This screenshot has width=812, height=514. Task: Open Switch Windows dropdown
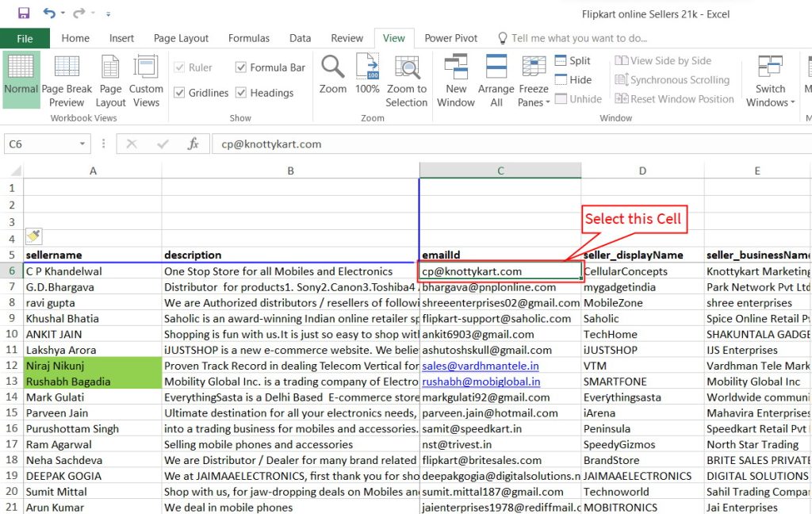(770, 79)
